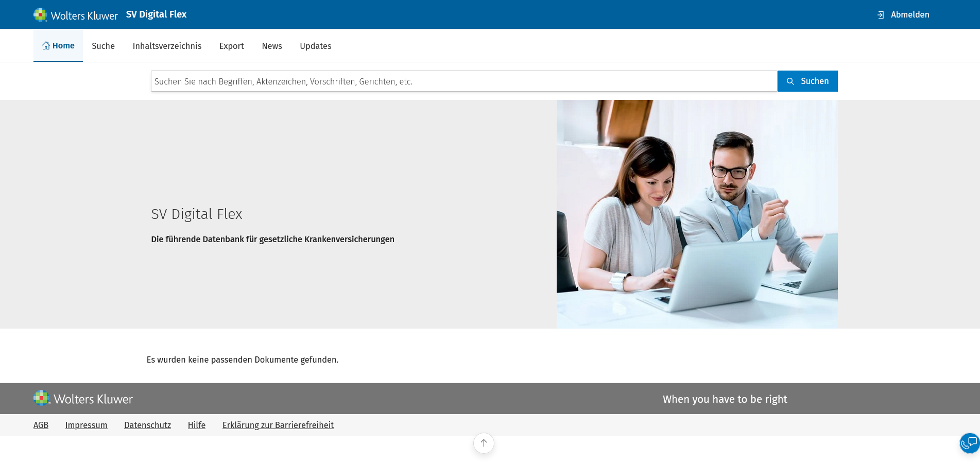Open the AGB footer link
This screenshot has width=980, height=462.
coord(41,425)
